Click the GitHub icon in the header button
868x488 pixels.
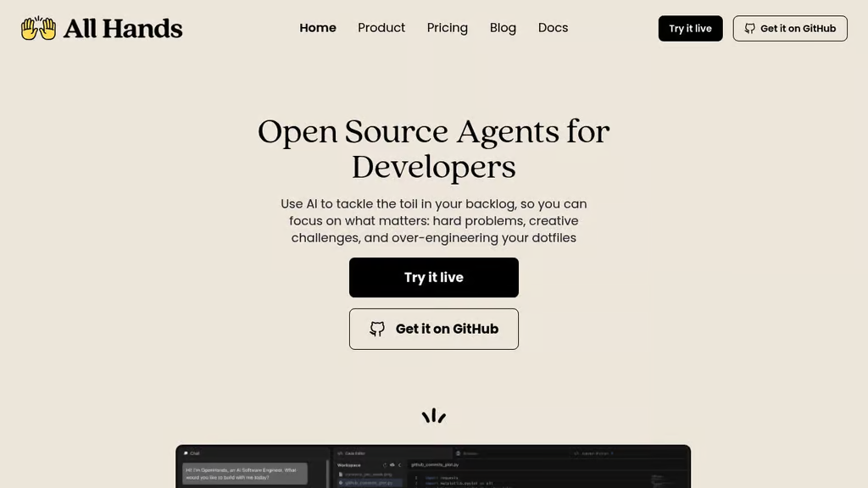point(749,28)
